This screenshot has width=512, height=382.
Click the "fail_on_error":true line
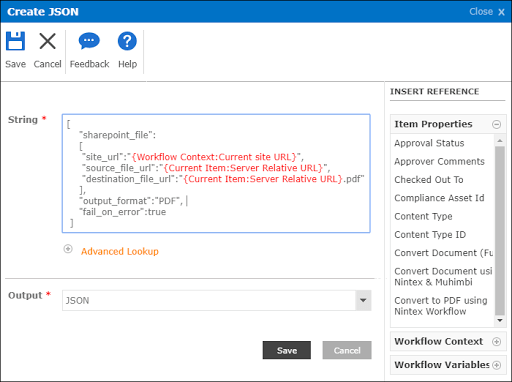tap(122, 212)
